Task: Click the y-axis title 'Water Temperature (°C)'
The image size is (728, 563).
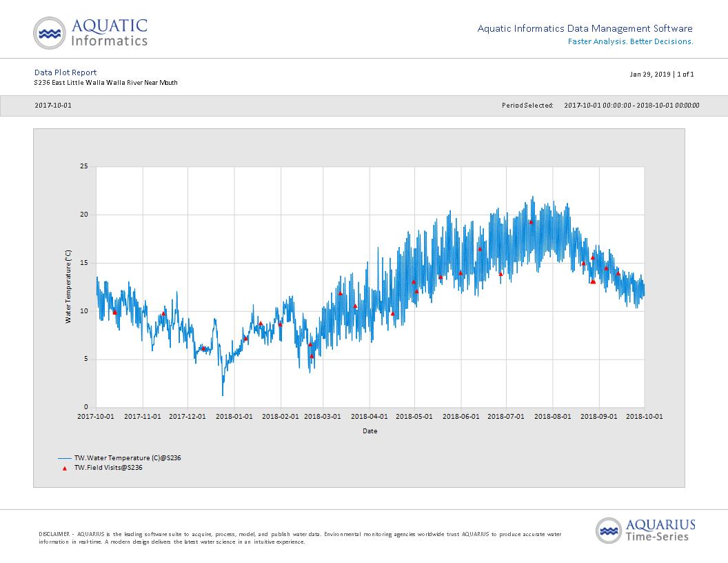Action: [68, 286]
